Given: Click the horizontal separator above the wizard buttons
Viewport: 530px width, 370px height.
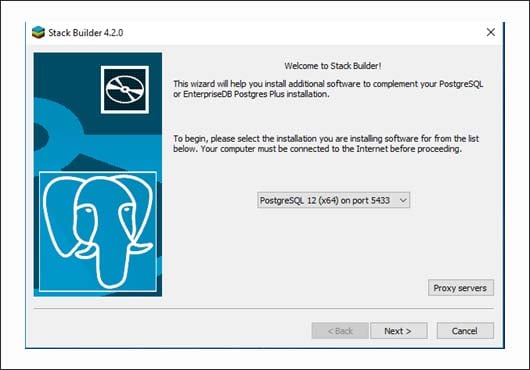Looking at the screenshot, I should [x=264, y=309].
